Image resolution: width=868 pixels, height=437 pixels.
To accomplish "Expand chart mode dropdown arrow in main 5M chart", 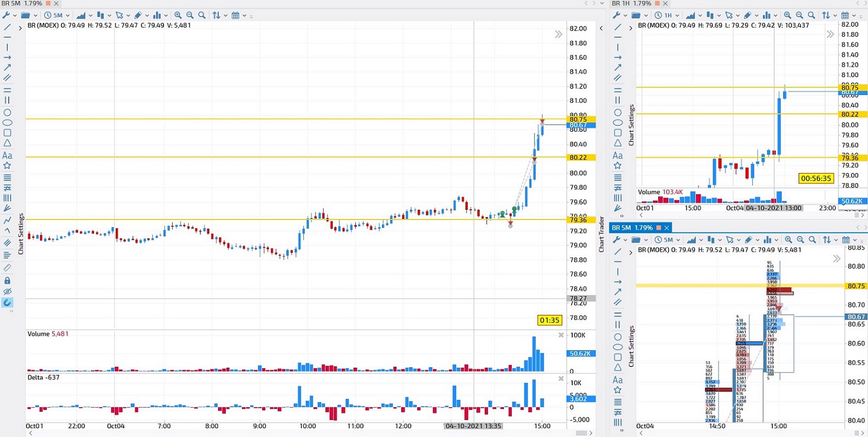I will pyautogui.click(x=90, y=16).
